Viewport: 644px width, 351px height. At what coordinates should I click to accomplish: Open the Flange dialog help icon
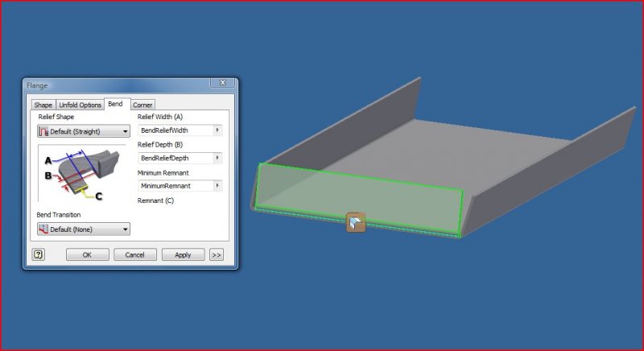38,254
